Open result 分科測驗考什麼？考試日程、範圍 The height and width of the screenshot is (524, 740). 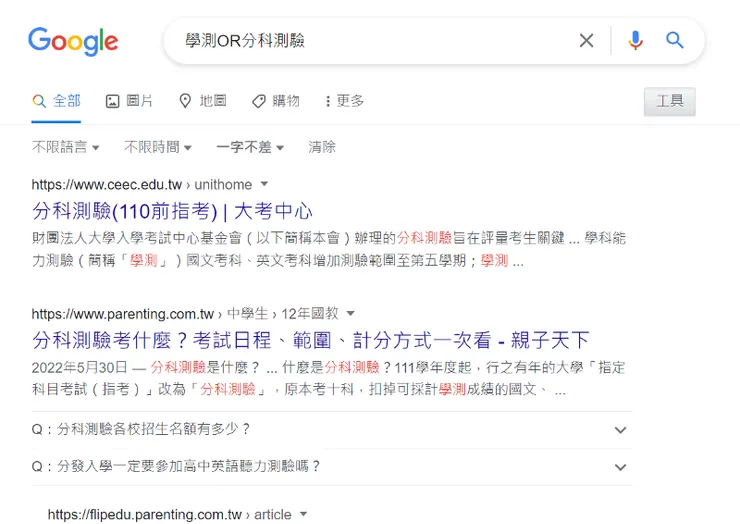point(311,340)
